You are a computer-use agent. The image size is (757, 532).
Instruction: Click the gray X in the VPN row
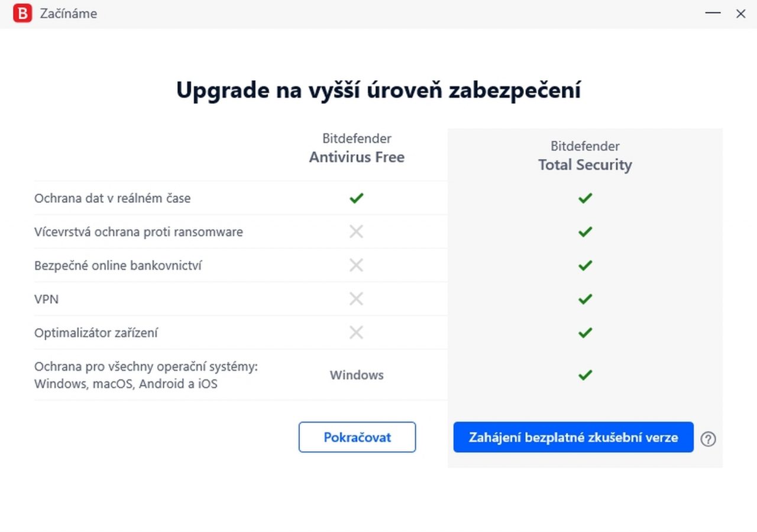(356, 299)
